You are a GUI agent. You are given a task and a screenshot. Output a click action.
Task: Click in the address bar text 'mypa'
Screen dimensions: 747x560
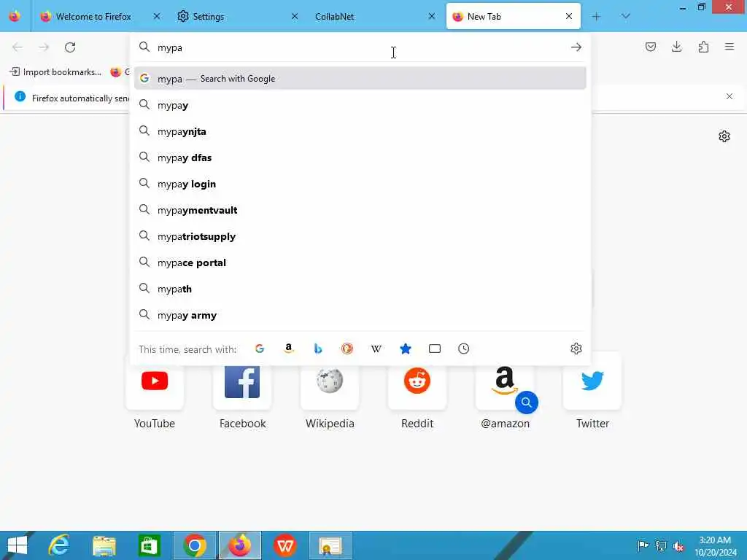(x=170, y=47)
